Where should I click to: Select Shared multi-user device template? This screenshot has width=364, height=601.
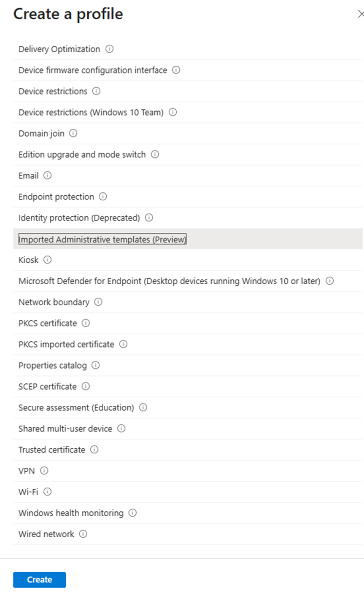188,429
